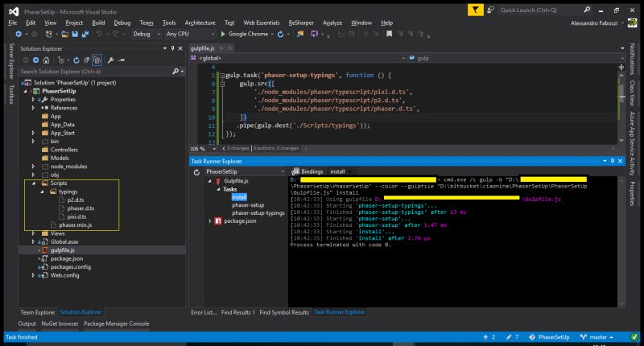Click the feedback icon beside Quick Launch
The height and width of the screenshot is (346, 644).
pyautogui.click(x=490, y=10)
